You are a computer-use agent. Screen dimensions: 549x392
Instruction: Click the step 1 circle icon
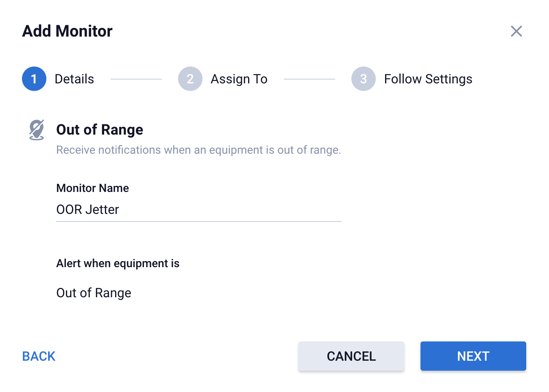[x=34, y=79]
